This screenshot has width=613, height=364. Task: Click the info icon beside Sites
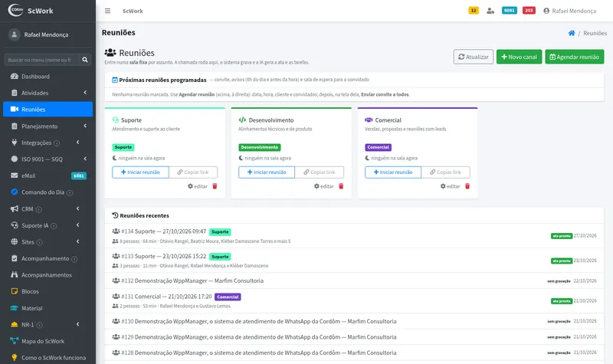40,242
